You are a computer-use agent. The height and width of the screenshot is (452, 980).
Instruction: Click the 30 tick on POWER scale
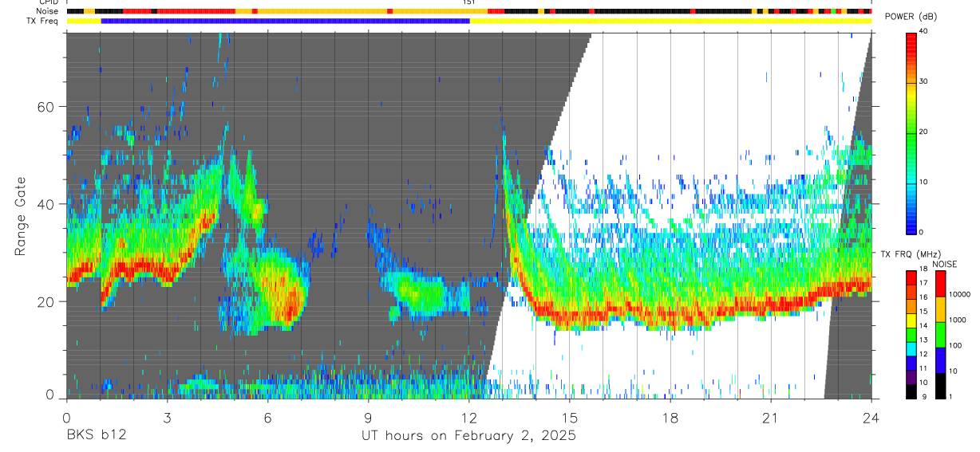tap(923, 81)
